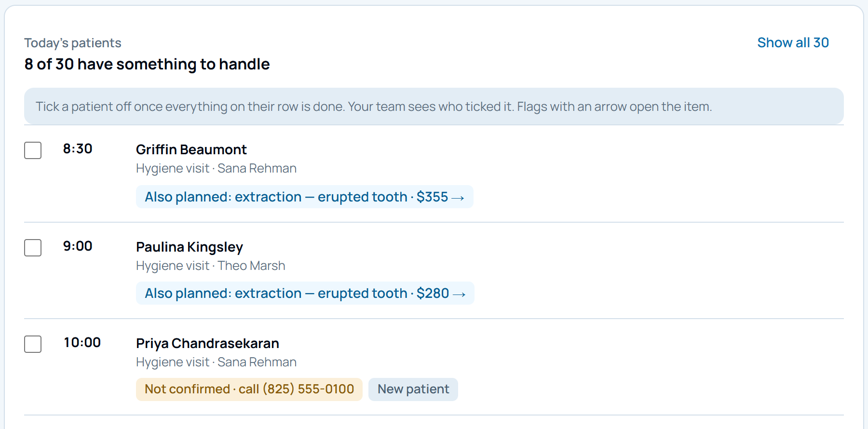Image resolution: width=868 pixels, height=429 pixels.
Task: Open patient Paulina Kingsley's name
Action: (189, 247)
